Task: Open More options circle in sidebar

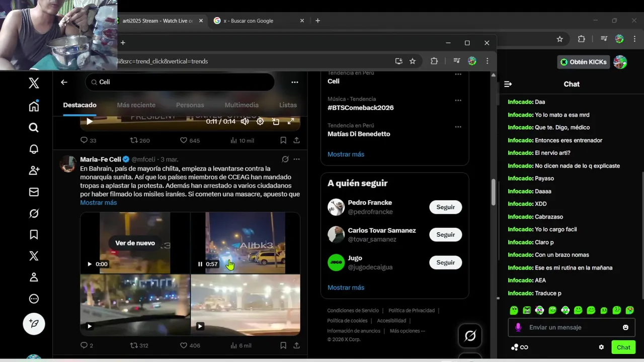Action: (x=34, y=299)
